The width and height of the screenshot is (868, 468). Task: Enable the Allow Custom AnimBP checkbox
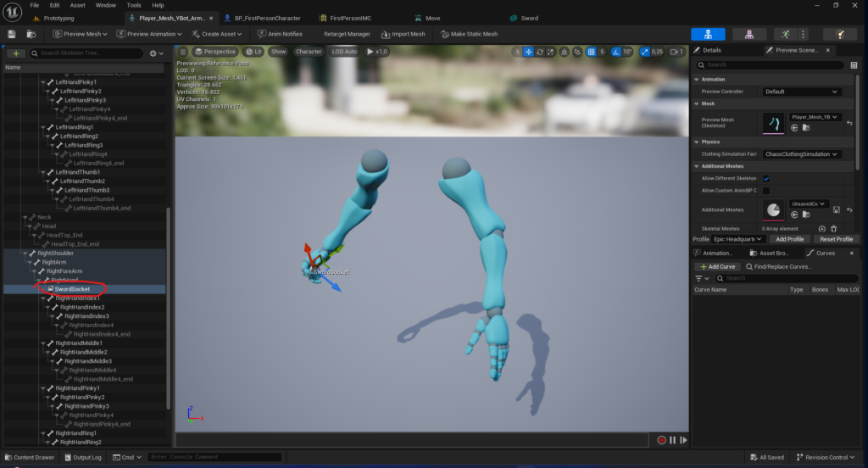tap(766, 191)
